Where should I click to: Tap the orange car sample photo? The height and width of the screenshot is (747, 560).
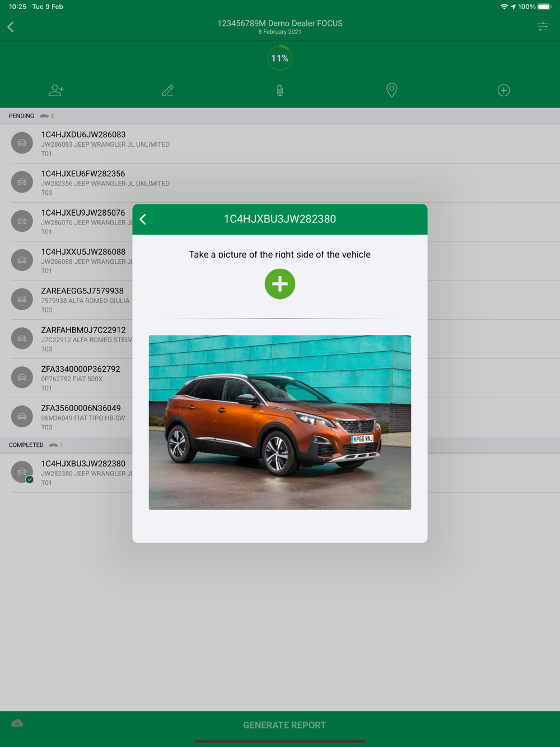pos(280,423)
